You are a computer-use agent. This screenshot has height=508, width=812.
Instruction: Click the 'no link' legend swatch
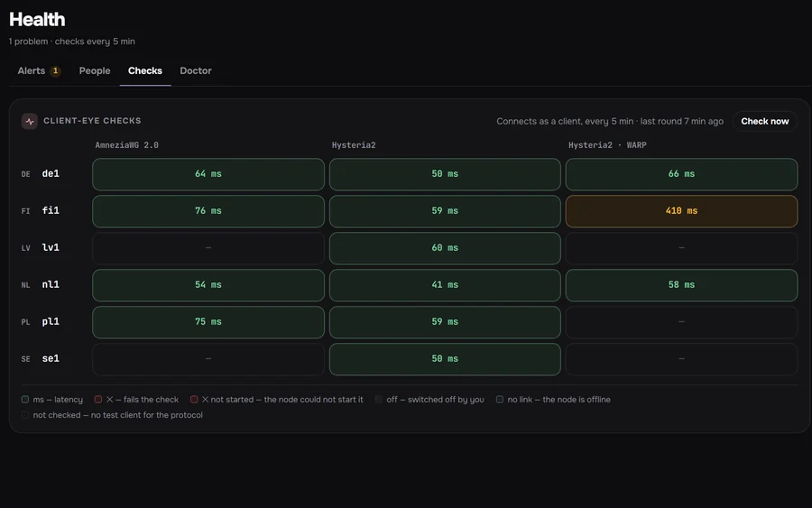(x=500, y=399)
